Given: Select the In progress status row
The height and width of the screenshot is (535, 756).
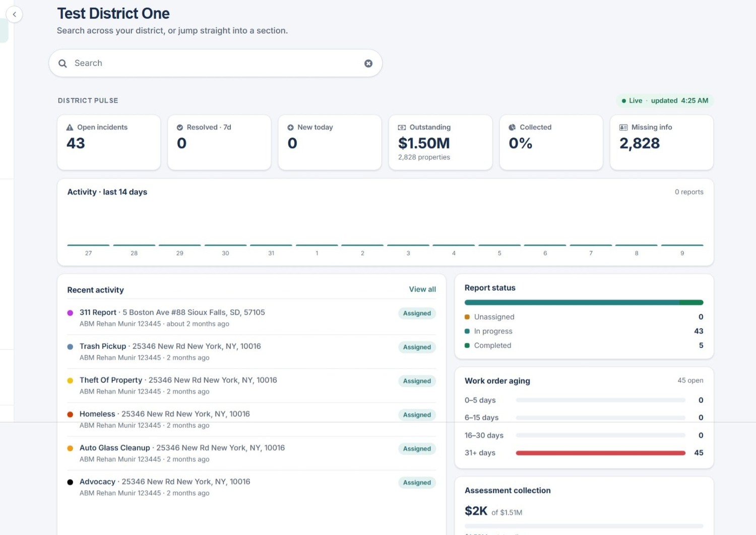Looking at the screenshot, I should pos(584,331).
